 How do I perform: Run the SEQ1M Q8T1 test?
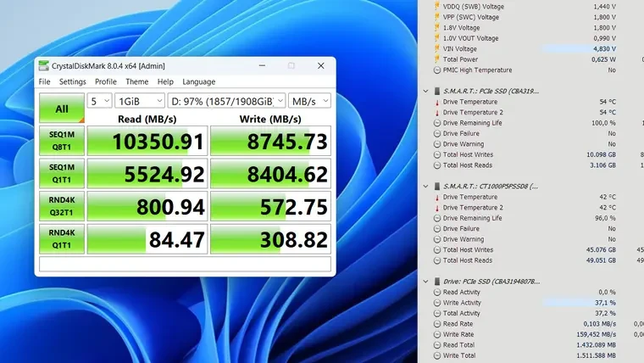(x=62, y=141)
